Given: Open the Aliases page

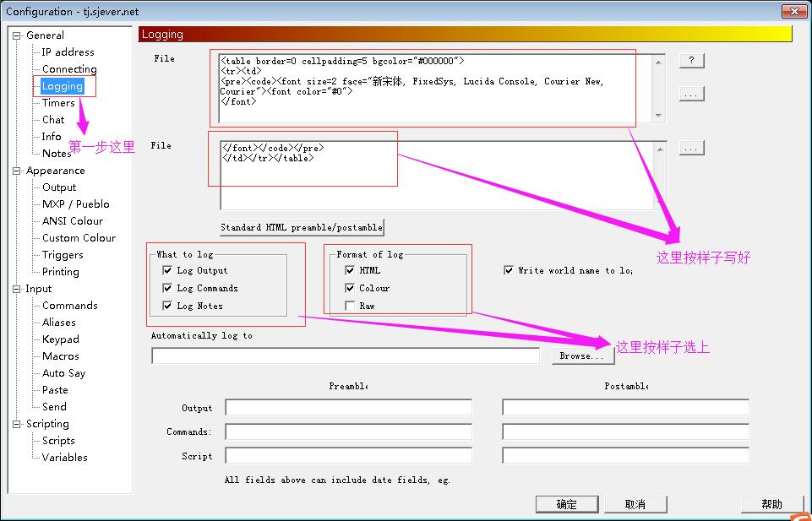Looking at the screenshot, I should click(59, 323).
